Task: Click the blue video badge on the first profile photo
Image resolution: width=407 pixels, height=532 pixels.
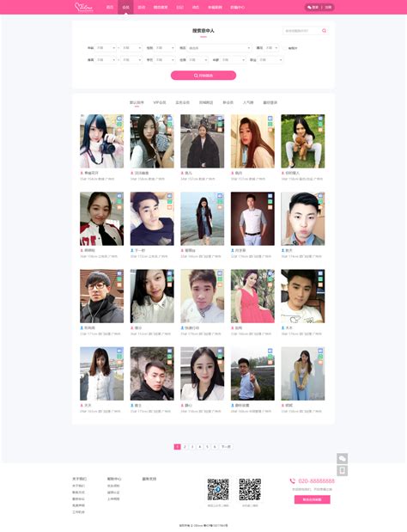Action: 119,119
